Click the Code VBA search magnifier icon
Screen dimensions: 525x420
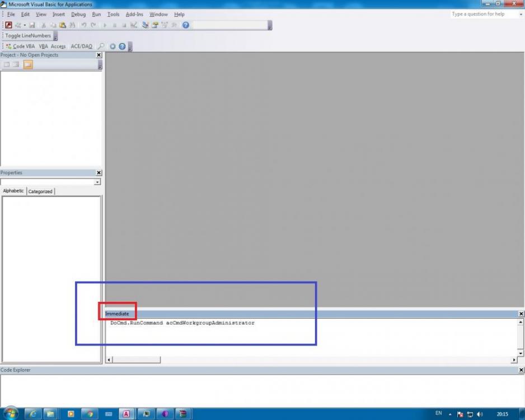coord(101,46)
